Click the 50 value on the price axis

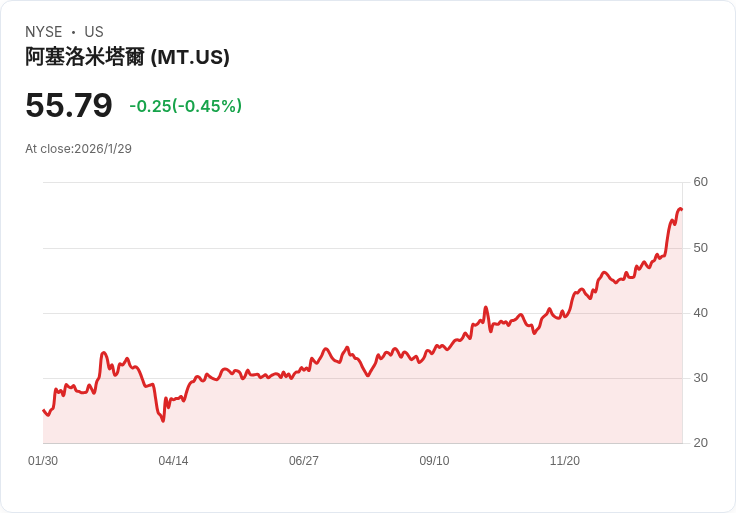700,247
